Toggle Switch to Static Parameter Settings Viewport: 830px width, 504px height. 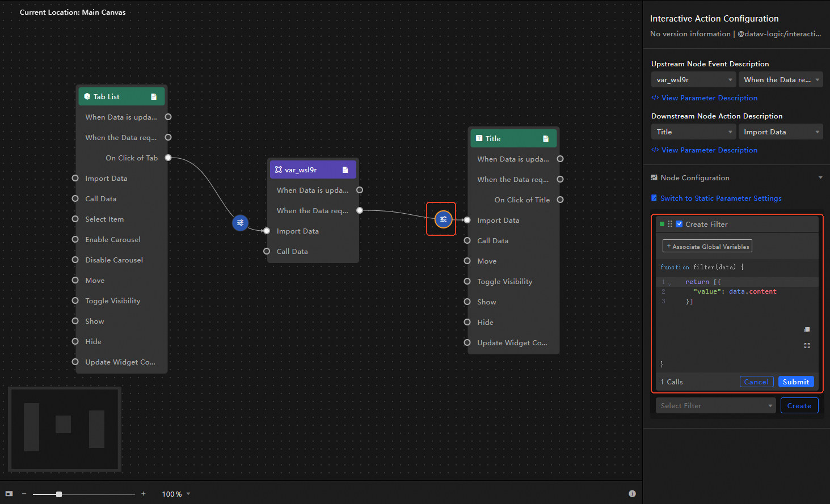pyautogui.click(x=721, y=198)
